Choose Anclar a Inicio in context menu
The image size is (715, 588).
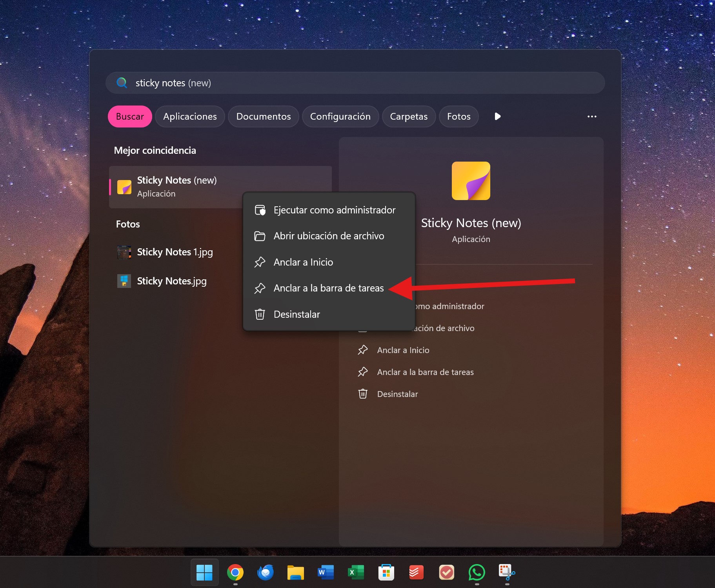[329, 262]
